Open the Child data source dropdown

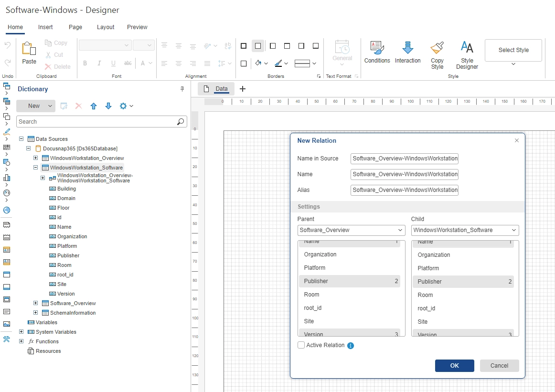point(465,230)
